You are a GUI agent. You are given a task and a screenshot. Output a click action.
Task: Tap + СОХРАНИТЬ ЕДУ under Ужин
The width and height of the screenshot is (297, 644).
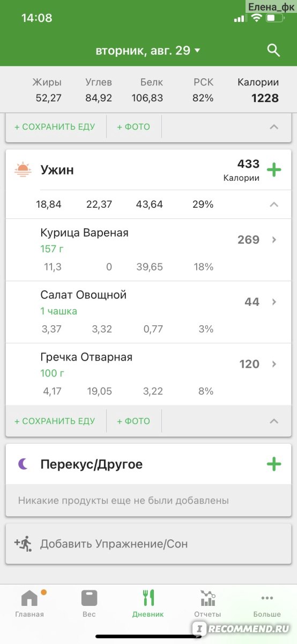[x=55, y=421]
